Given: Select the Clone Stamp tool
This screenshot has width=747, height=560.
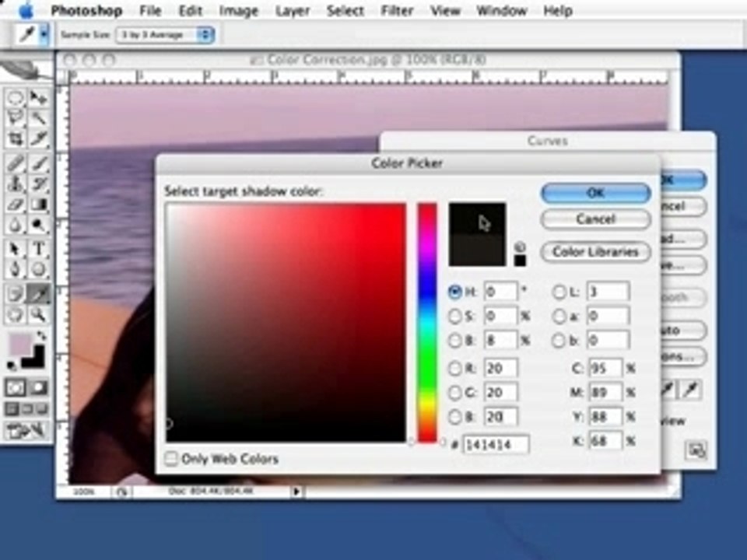Looking at the screenshot, I should click(x=16, y=184).
